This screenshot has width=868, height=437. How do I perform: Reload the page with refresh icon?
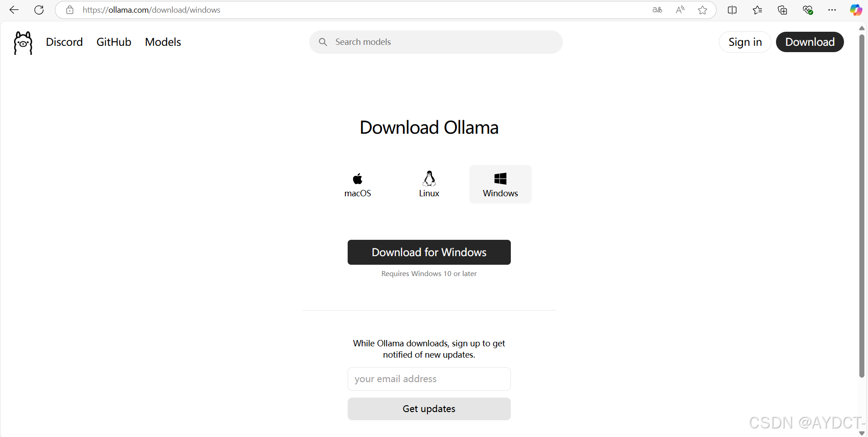pos(39,10)
